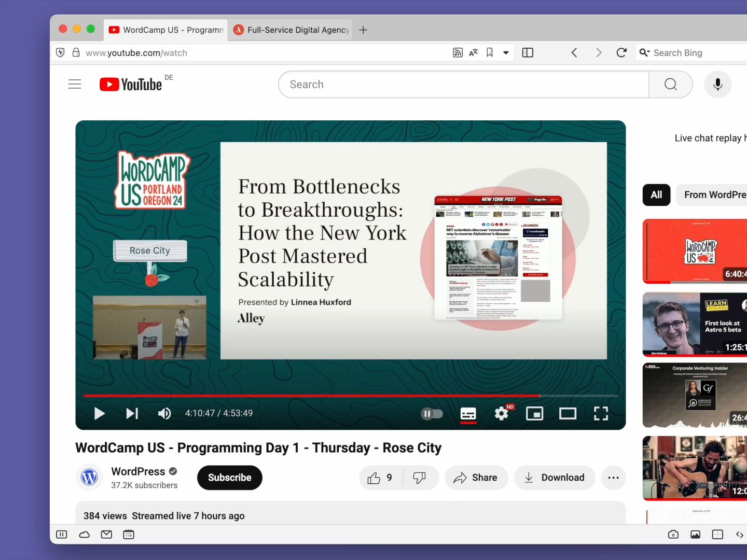Open calendar icon in status bar
Viewport: 747px width, 560px height.
coord(129,535)
